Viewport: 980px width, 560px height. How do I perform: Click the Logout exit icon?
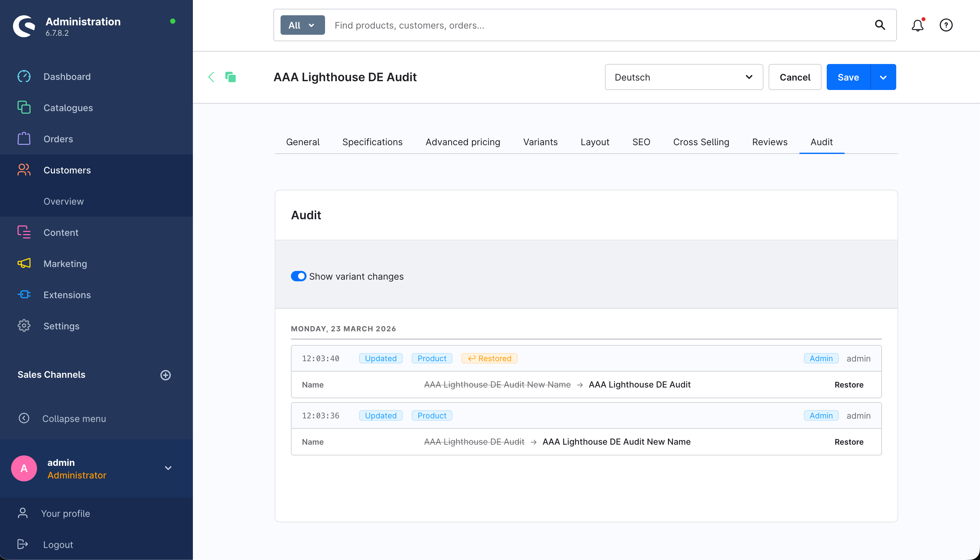coord(23,544)
